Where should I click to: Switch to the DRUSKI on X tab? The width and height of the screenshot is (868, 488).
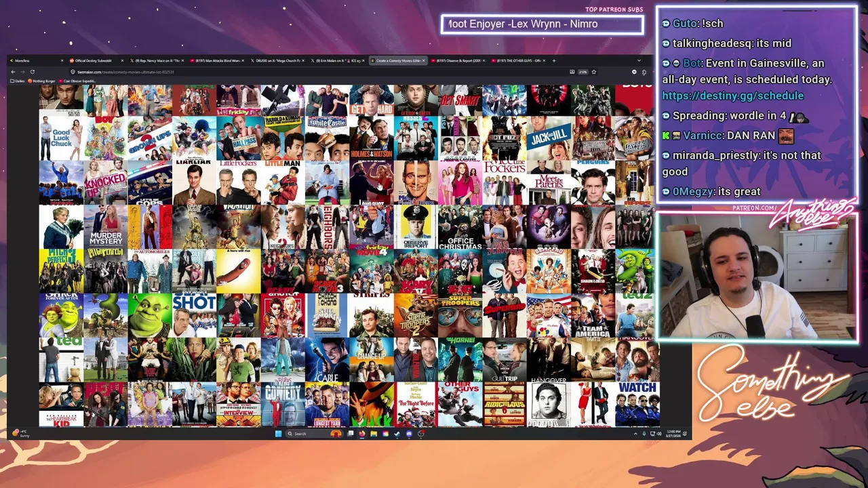point(277,60)
